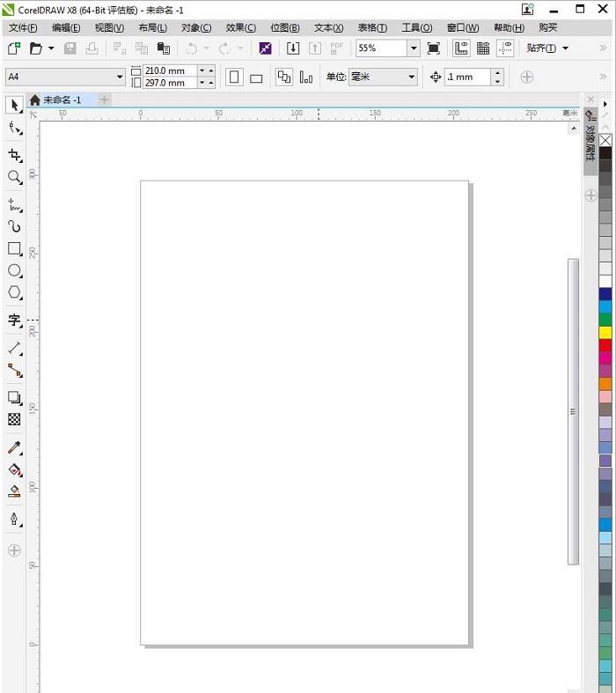Click the sign-in account icon
Screen dimensions: 616x693
click(x=528, y=10)
